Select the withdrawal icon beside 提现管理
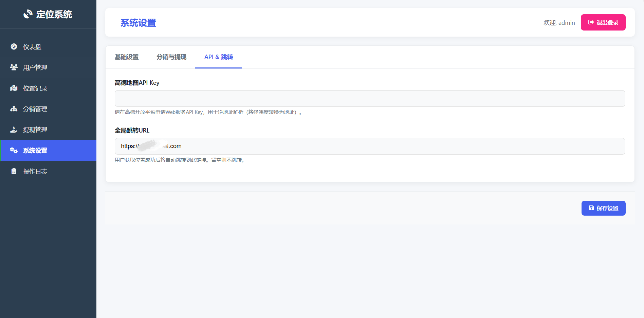644x318 pixels. (14, 130)
